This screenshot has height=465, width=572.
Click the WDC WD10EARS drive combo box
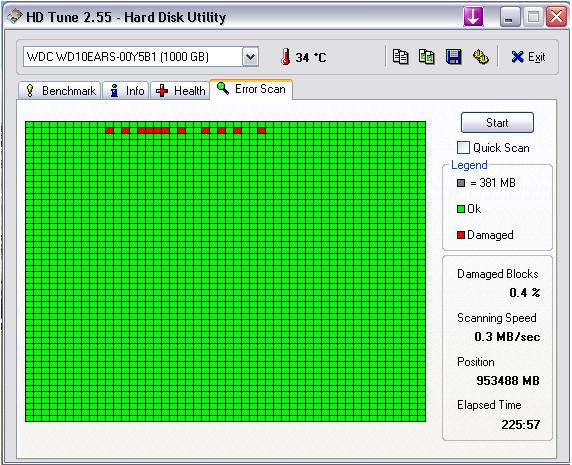141,57
